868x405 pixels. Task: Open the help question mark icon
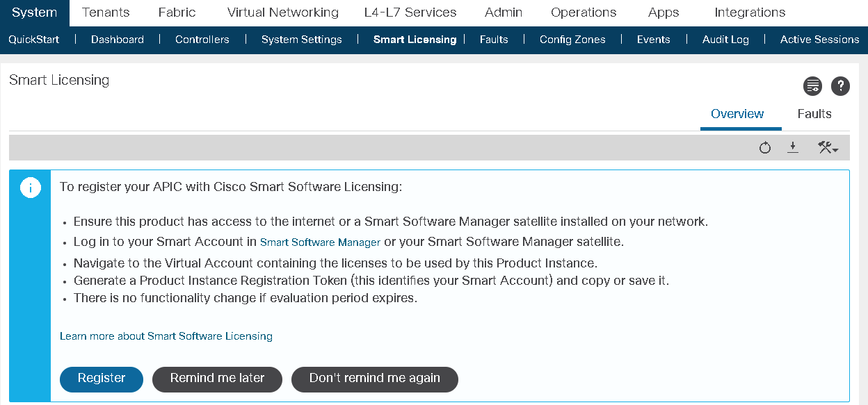click(841, 86)
